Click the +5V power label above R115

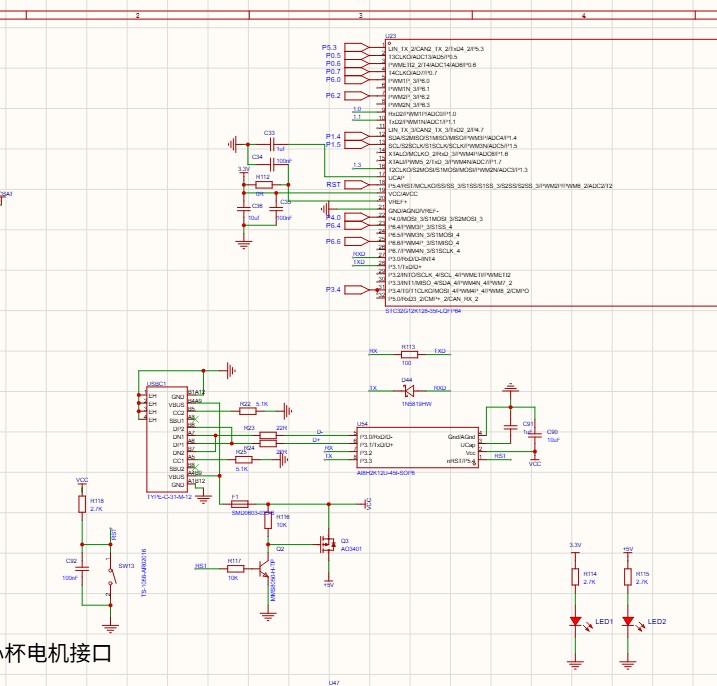tap(628, 549)
